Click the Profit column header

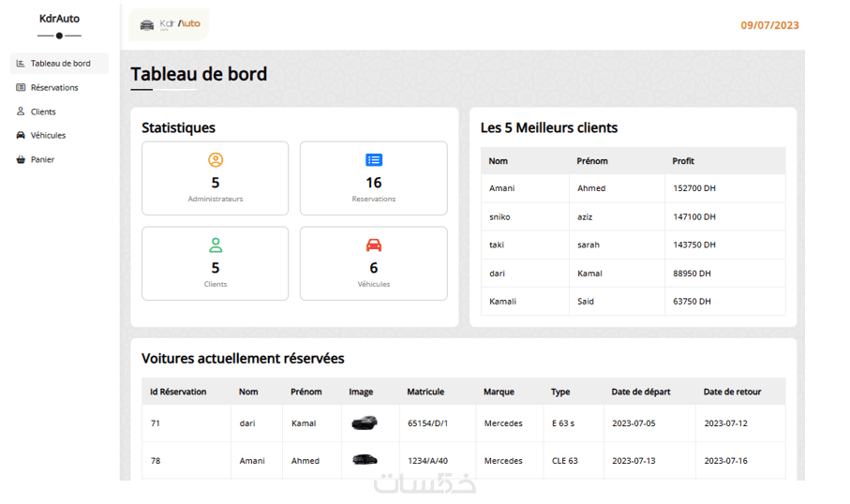pyautogui.click(x=683, y=161)
